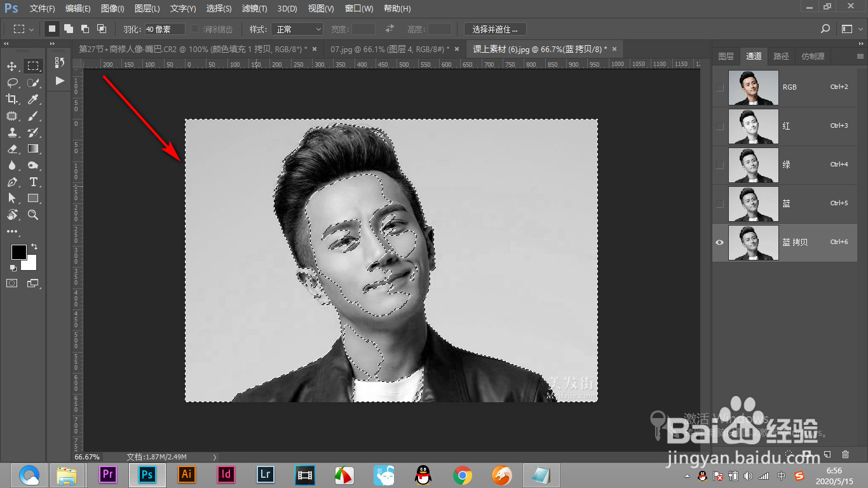
Task: Select the Eyedropper tool
Action: point(33,99)
